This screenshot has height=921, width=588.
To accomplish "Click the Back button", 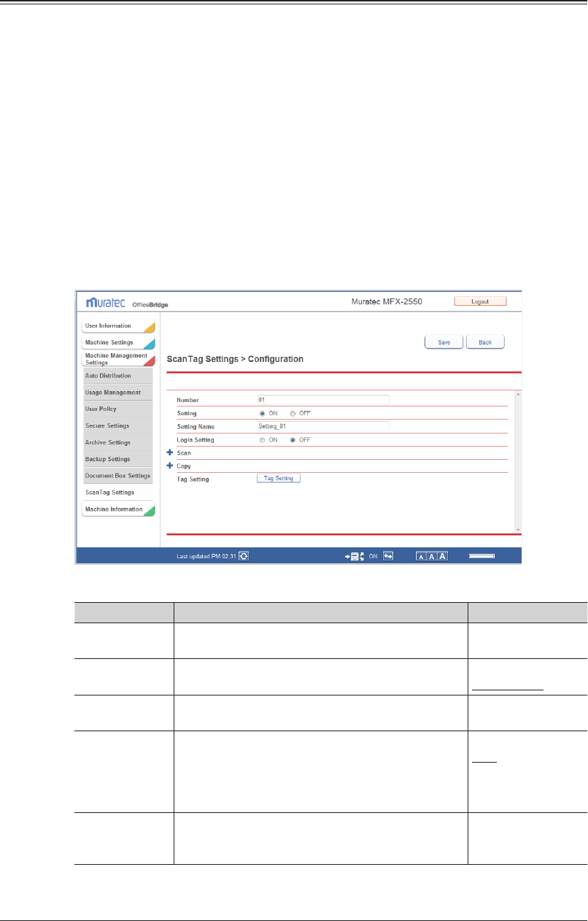I will 485,342.
